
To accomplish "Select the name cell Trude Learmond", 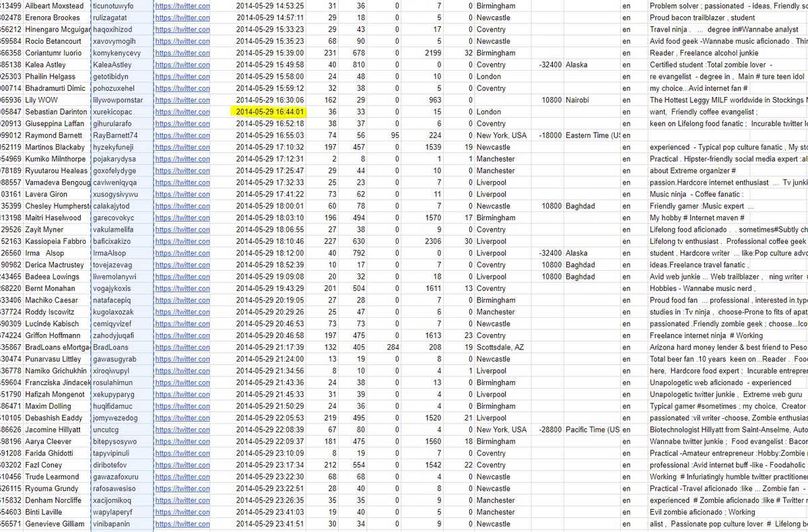I will coord(53,477).
